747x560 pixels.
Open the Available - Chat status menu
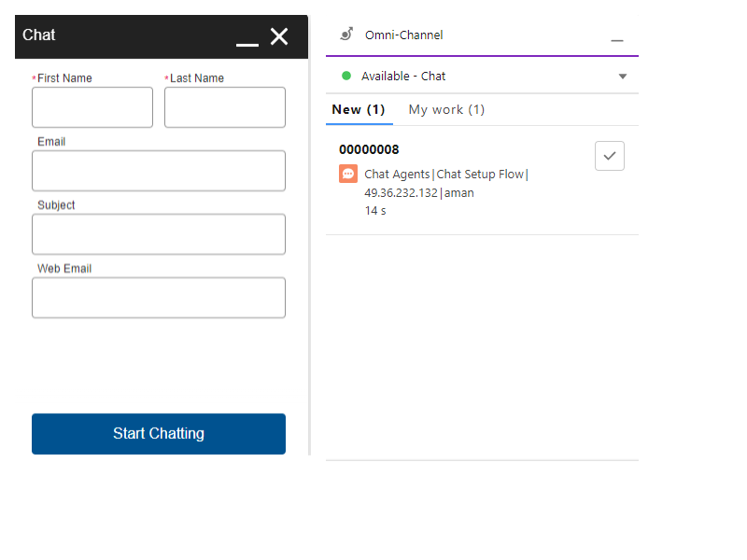pyautogui.click(x=403, y=77)
